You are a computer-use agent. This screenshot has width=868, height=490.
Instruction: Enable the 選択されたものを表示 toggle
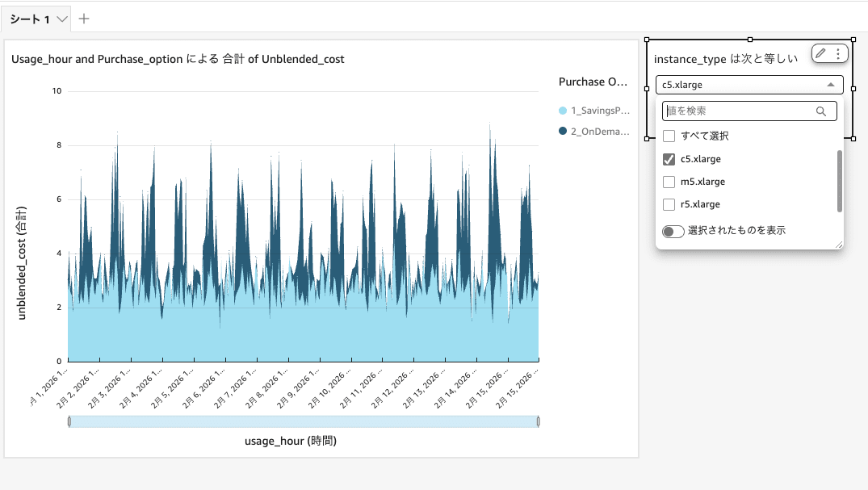point(672,230)
